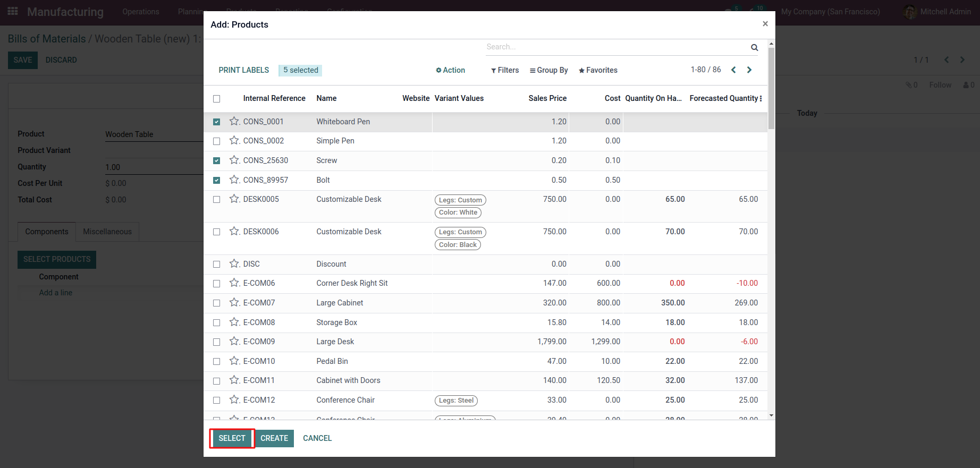Image resolution: width=980 pixels, height=468 pixels.
Task: Check the Corner Desk Right Sit row
Action: click(x=216, y=284)
